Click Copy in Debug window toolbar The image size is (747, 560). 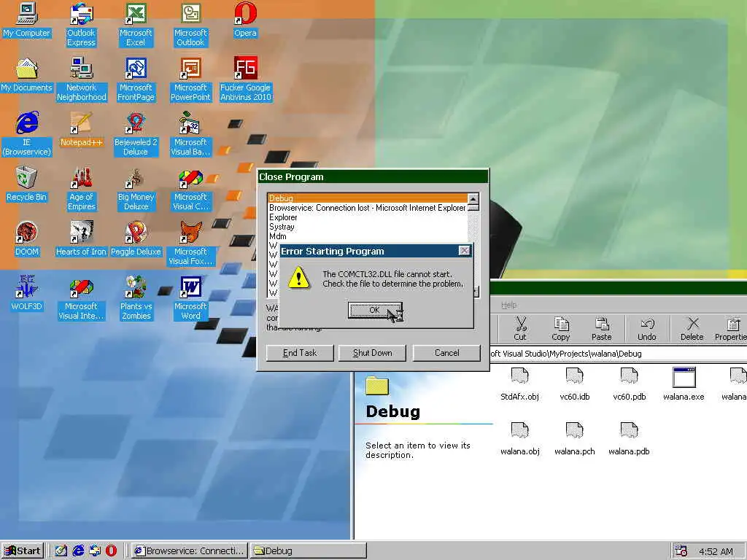click(561, 329)
